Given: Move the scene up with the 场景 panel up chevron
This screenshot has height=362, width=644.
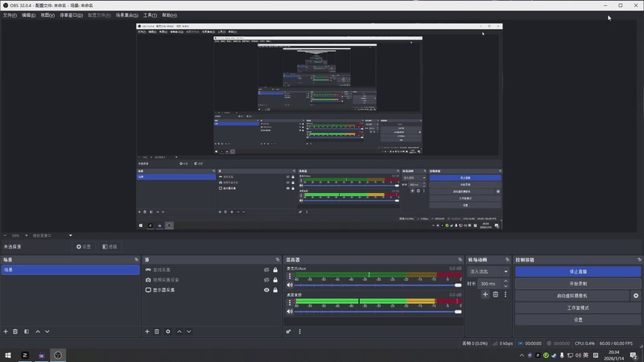Looking at the screenshot, I should [x=38, y=331].
